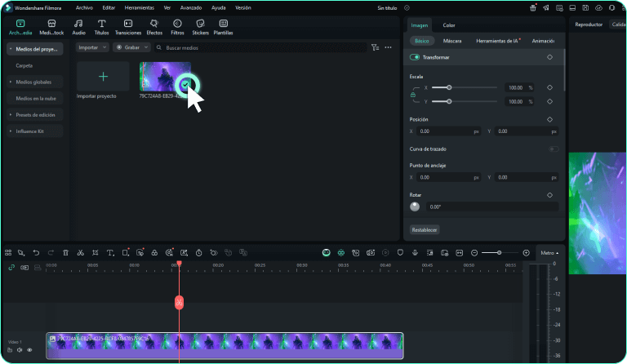Mute the Video 1 track
The height and width of the screenshot is (364, 627).
[20, 350]
